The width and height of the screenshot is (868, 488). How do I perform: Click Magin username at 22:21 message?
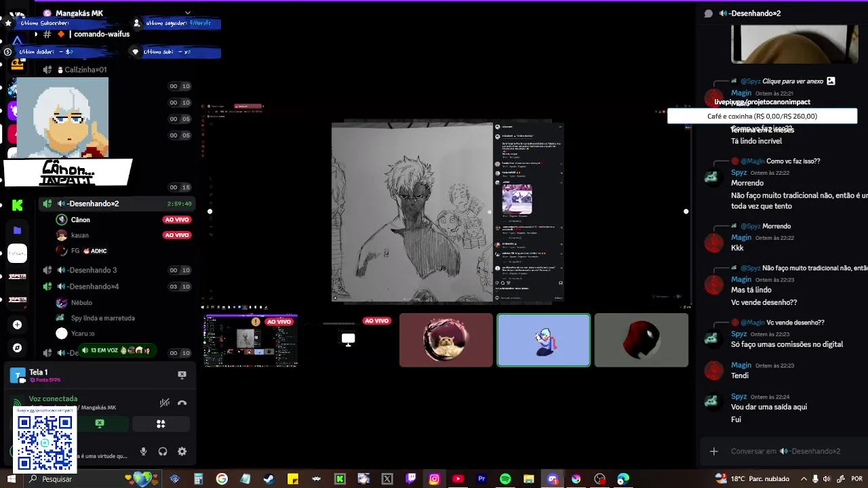(741, 93)
